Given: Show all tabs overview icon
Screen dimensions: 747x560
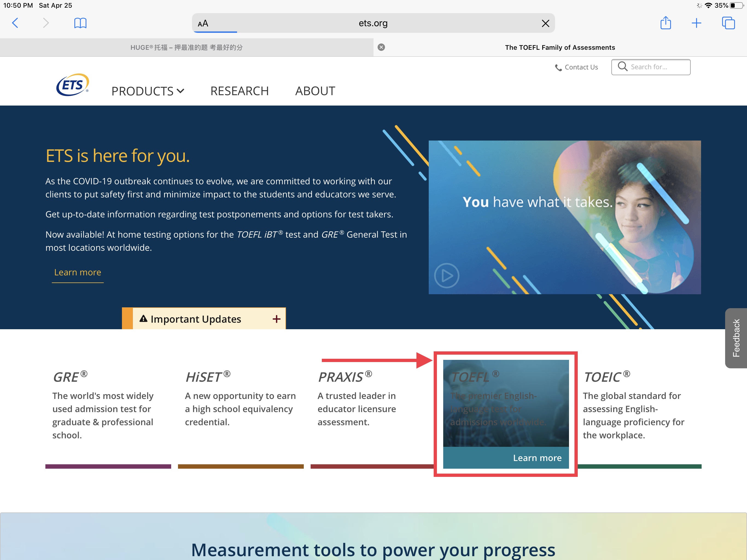Looking at the screenshot, I should point(728,23).
